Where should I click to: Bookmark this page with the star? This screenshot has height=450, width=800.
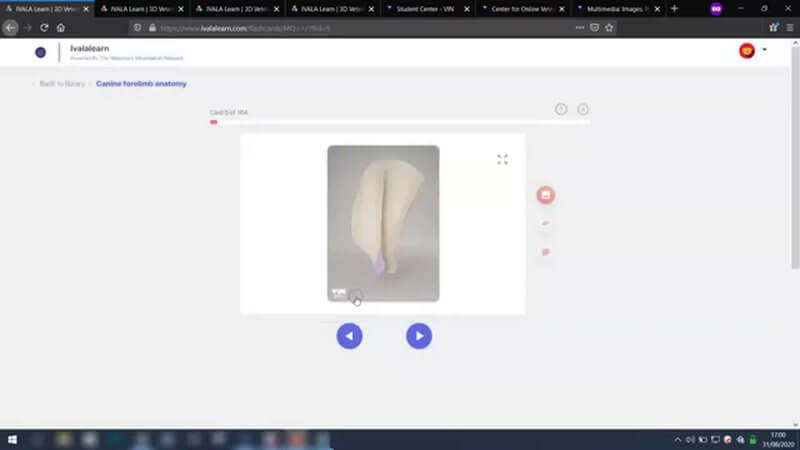click(x=609, y=28)
